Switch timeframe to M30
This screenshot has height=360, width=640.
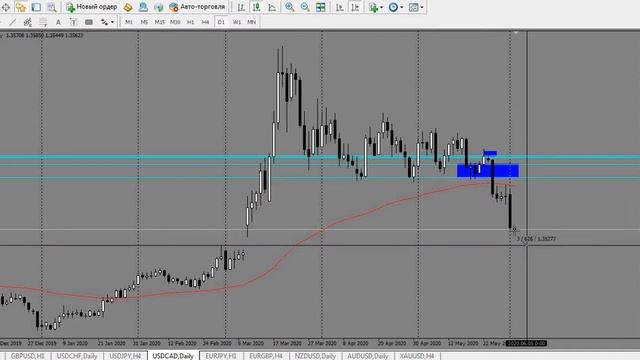point(175,22)
